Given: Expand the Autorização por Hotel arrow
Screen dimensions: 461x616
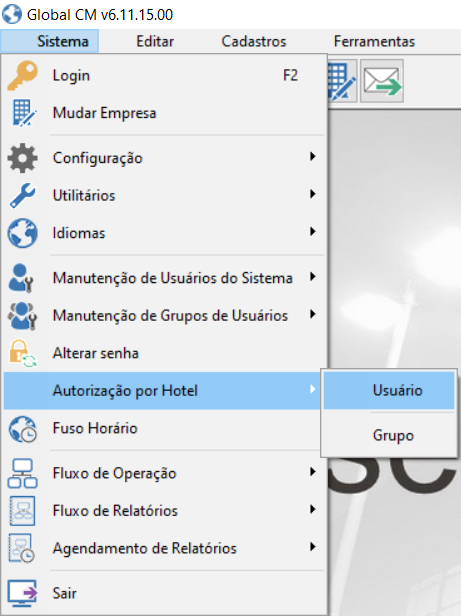Looking at the screenshot, I should 312,389.
